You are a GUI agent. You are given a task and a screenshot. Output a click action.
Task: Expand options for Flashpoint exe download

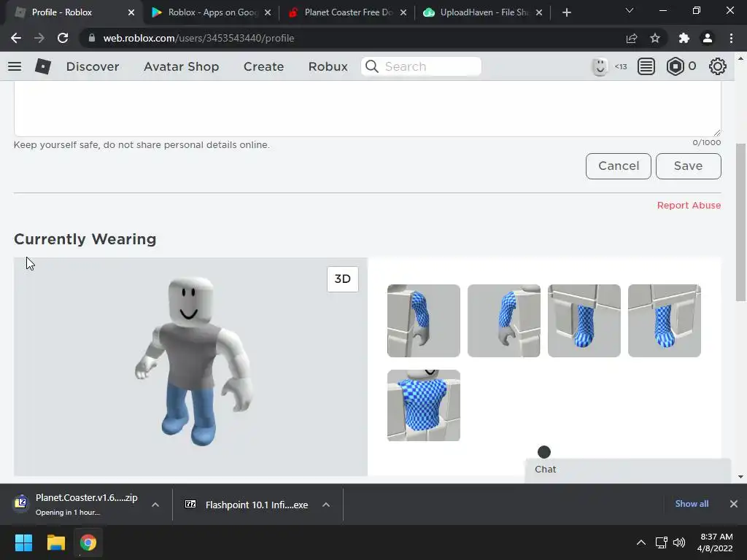pyautogui.click(x=326, y=505)
